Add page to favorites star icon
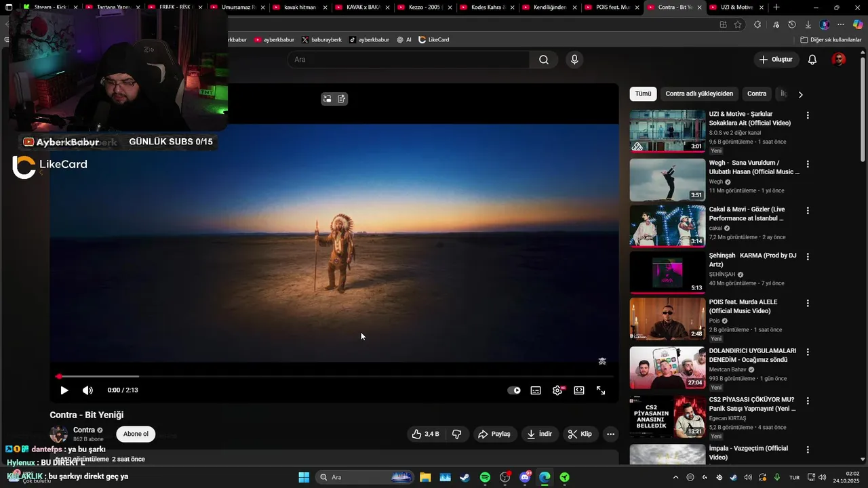 pos(738,24)
